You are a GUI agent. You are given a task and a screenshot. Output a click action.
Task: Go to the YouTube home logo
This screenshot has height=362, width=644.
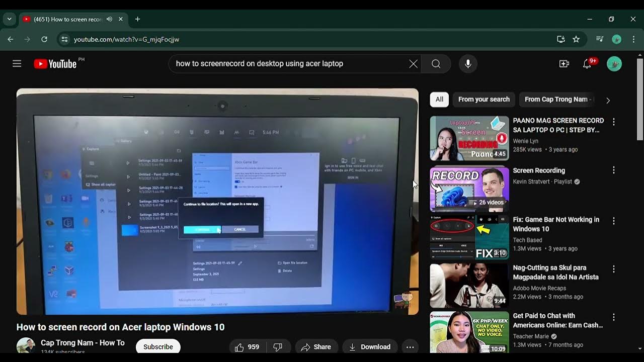pyautogui.click(x=55, y=64)
